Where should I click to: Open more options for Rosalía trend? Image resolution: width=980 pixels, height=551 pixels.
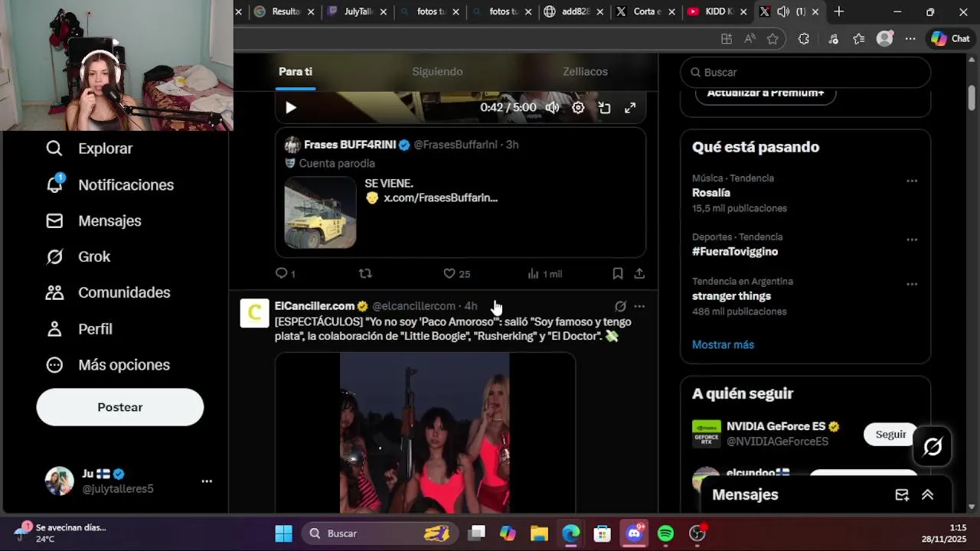tap(912, 181)
